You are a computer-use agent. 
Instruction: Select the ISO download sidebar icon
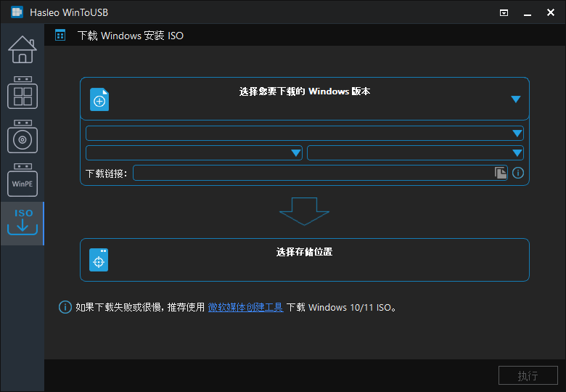22,223
